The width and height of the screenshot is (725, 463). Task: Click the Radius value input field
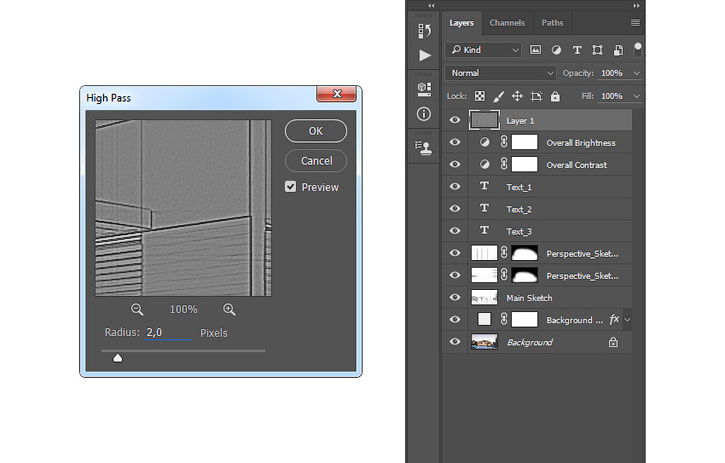168,332
